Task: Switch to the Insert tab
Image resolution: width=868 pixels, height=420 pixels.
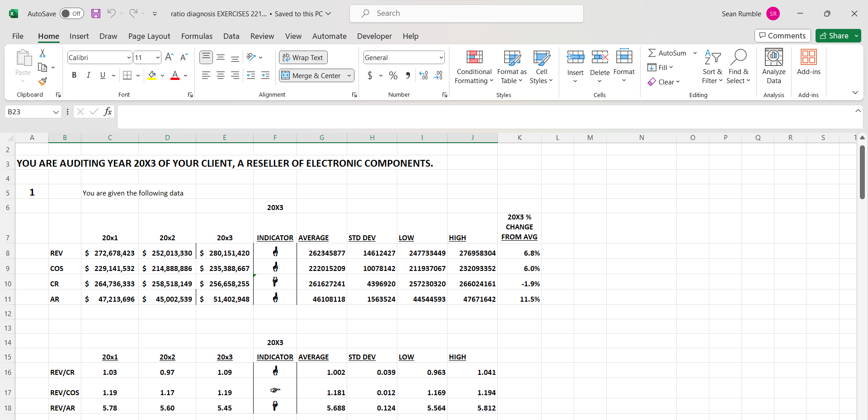Action: click(x=79, y=36)
